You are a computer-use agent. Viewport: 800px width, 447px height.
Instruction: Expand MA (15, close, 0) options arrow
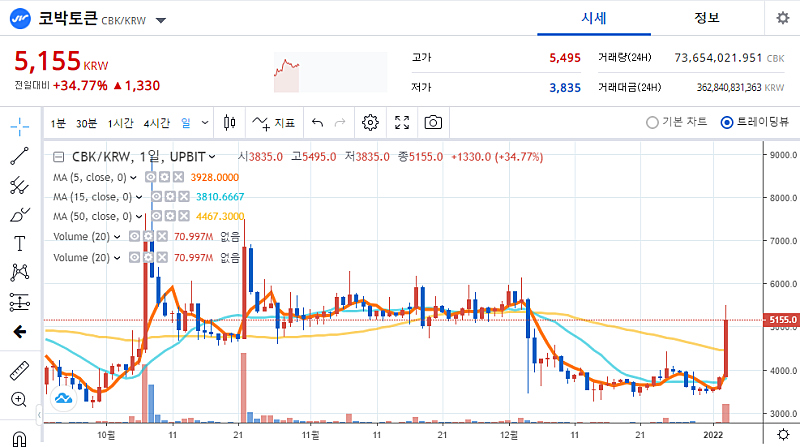pyautogui.click(x=139, y=197)
